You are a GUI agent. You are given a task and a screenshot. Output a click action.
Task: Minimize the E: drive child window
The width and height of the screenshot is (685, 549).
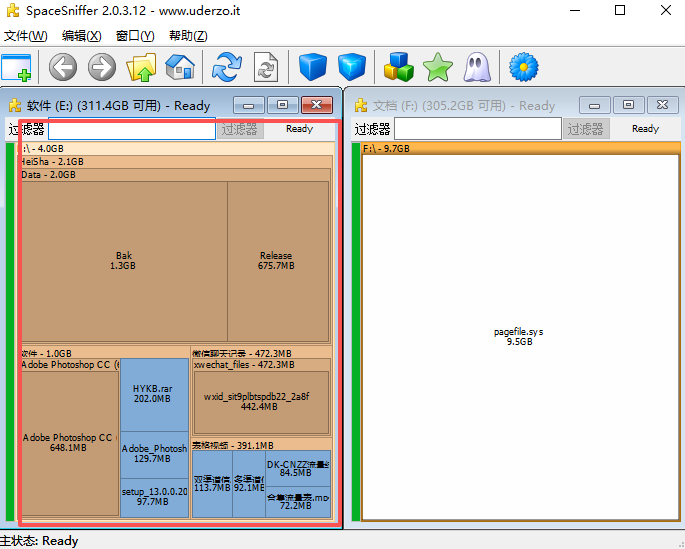tap(249, 105)
